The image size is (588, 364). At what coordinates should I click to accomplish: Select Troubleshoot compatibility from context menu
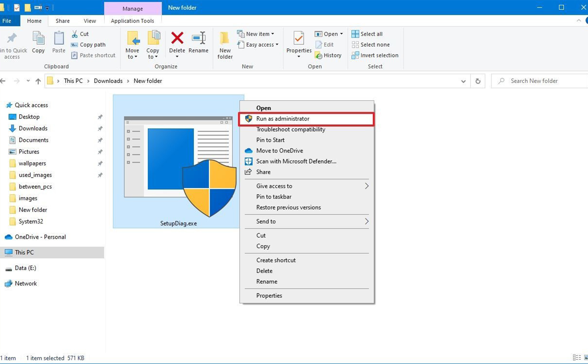[291, 129]
